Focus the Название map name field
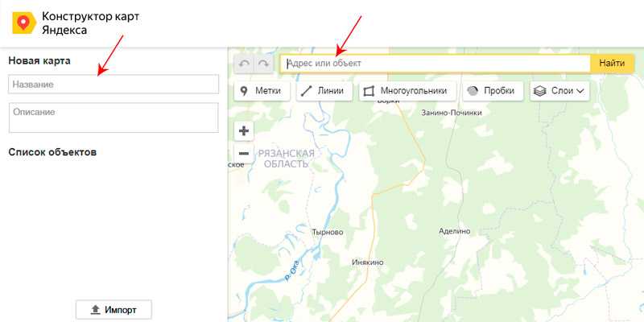 pos(114,85)
